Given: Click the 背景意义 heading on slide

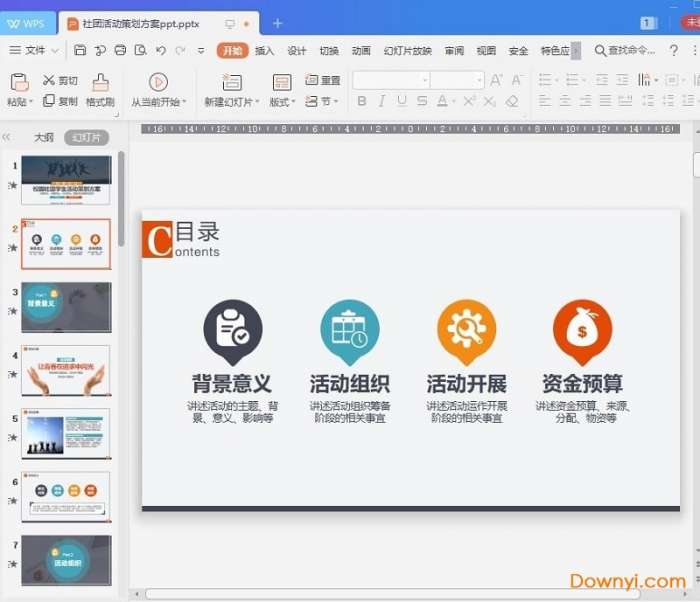Looking at the screenshot, I should point(232,384).
